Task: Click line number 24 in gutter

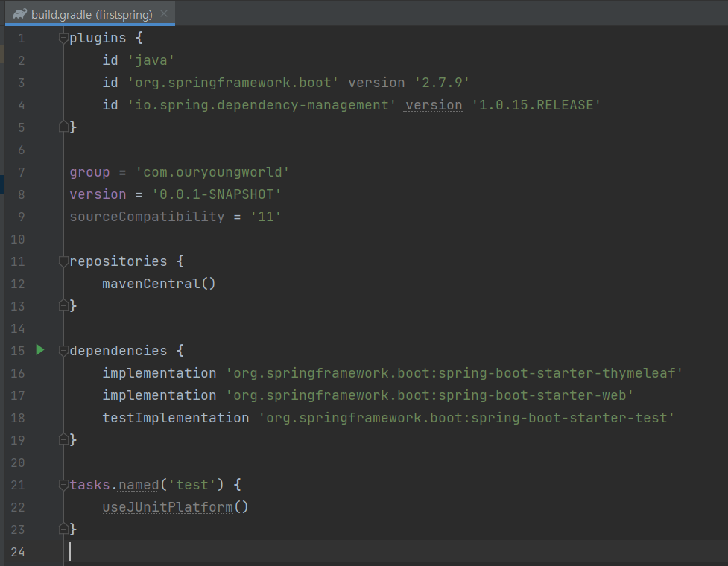Action: [18, 552]
